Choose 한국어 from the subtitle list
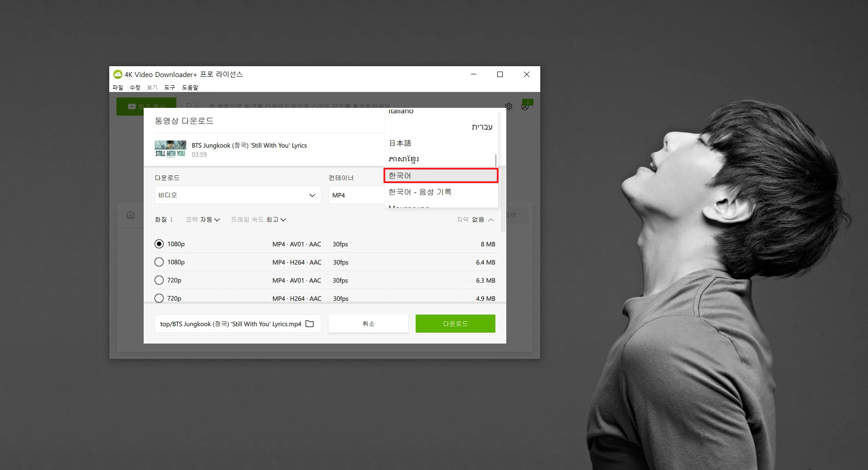The width and height of the screenshot is (868, 470). pos(441,175)
